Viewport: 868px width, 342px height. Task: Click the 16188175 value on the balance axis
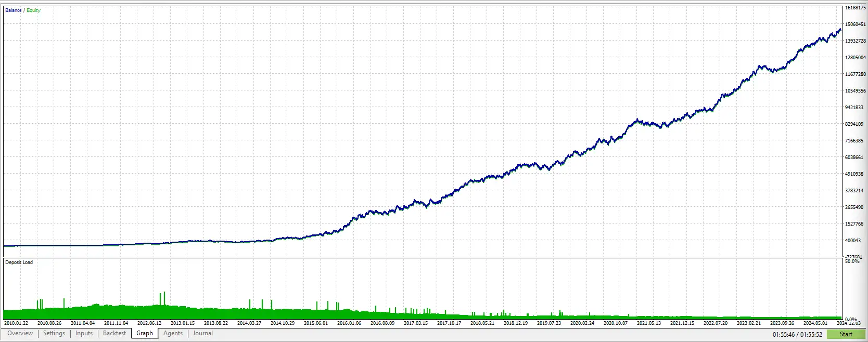pos(855,8)
